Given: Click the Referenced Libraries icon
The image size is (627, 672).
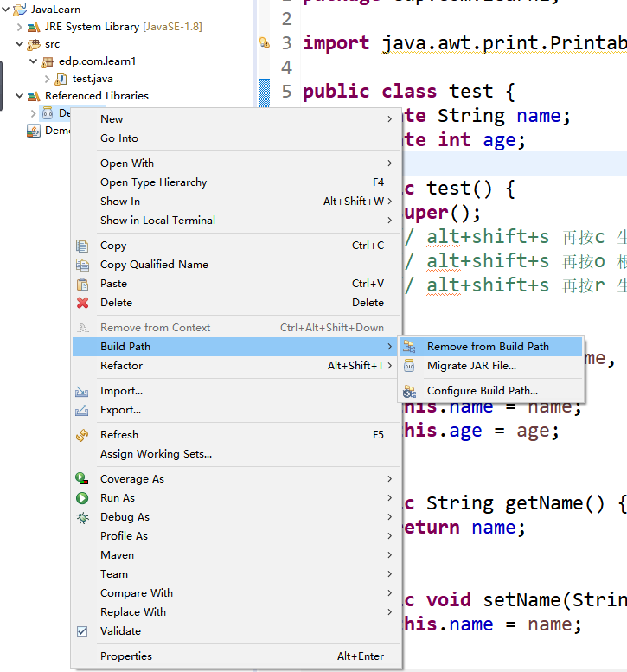Looking at the screenshot, I should (34, 96).
